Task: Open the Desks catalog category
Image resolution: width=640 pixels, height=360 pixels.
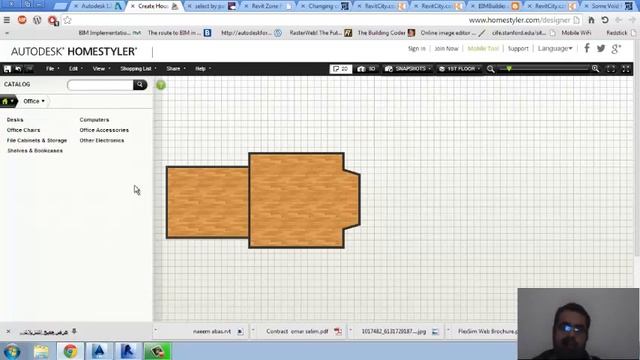Action: point(15,120)
